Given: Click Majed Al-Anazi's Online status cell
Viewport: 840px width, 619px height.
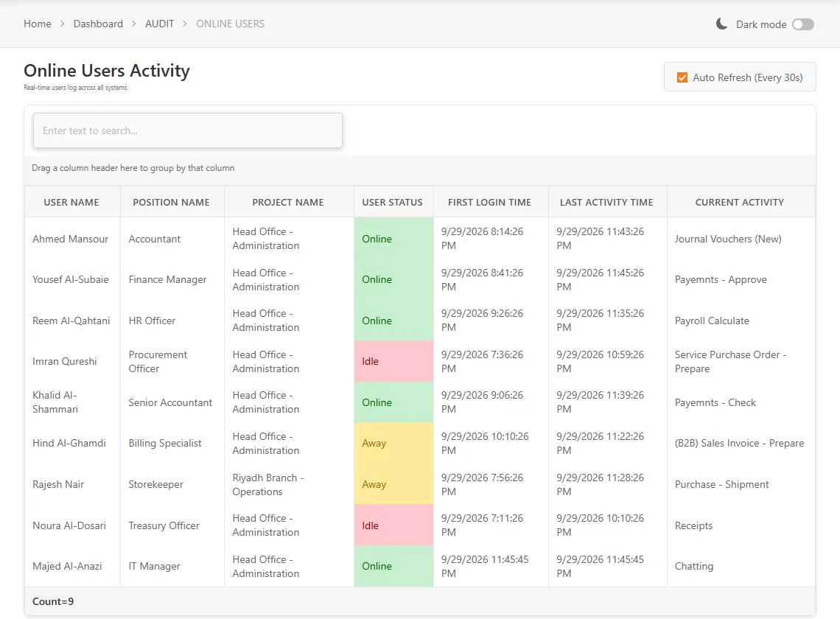Looking at the screenshot, I should [393, 566].
